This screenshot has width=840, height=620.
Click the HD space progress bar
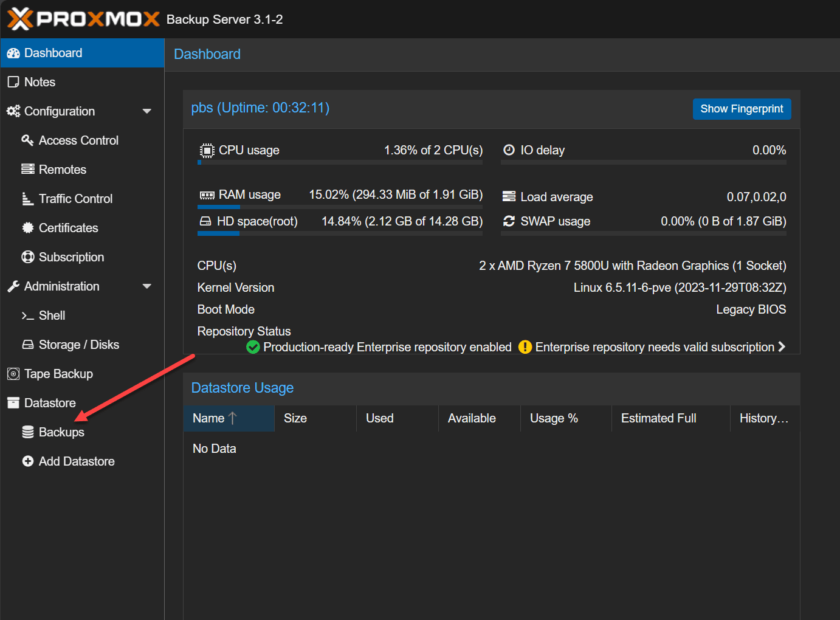pos(340,233)
